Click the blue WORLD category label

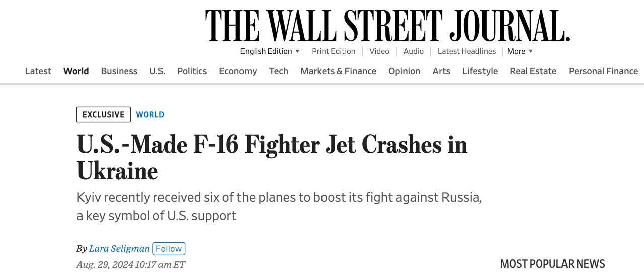(150, 115)
